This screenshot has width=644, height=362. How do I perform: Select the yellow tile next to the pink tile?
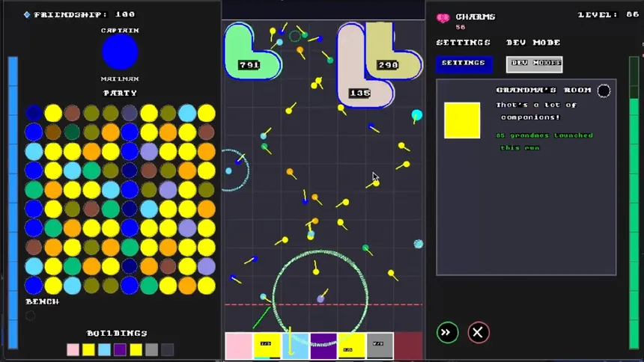click(267, 346)
